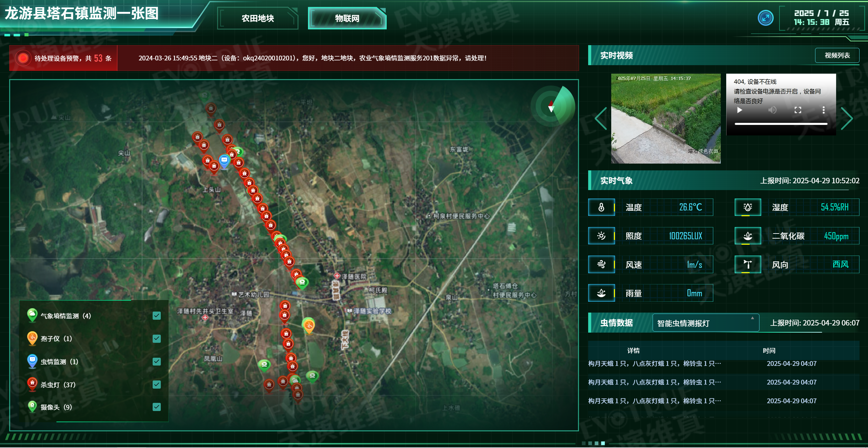
Task: Toggle the 杀虫灯 layer checkbox
Action: [156, 385]
